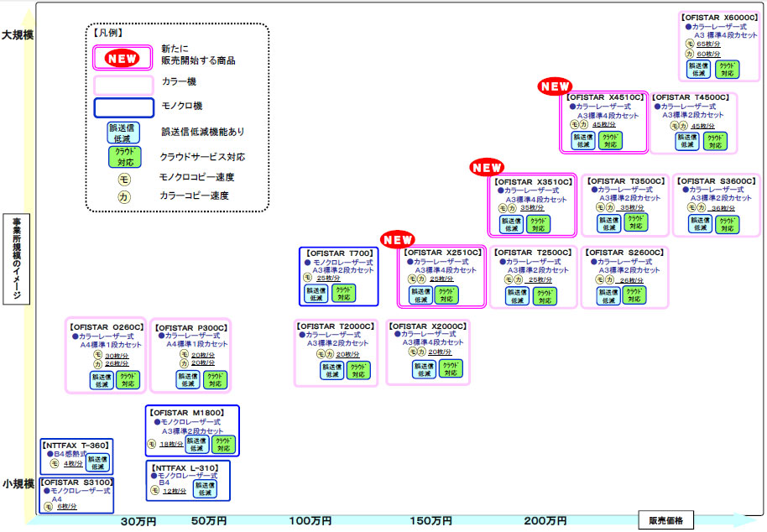The height and width of the screenshot is (532, 767).
Task: Click the 【NTTFAX L-310】 title
Action: (x=185, y=468)
